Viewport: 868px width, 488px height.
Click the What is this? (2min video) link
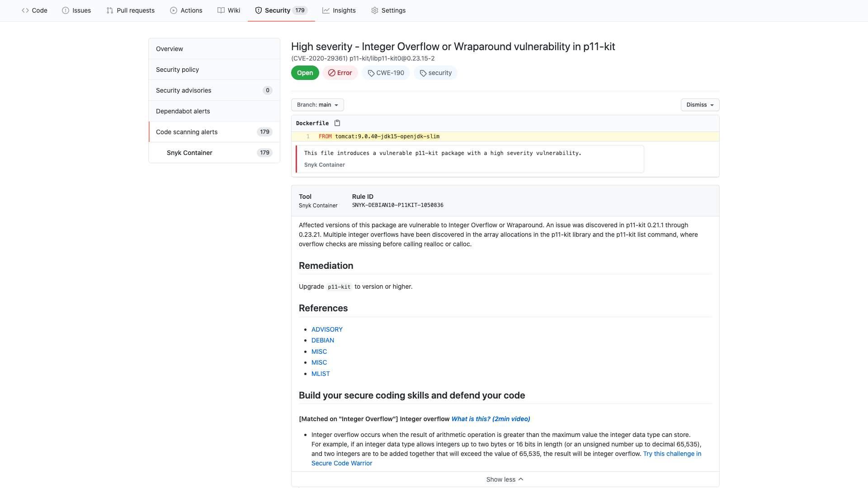(491, 419)
